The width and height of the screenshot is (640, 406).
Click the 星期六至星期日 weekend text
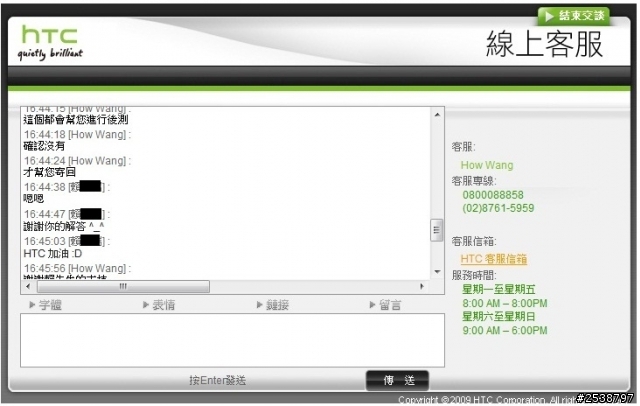click(x=498, y=316)
